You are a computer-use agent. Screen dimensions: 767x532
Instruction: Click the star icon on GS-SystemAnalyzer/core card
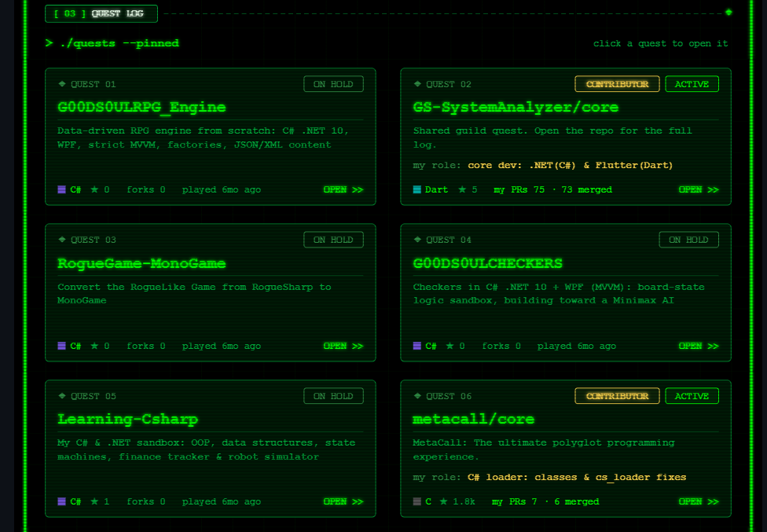coord(462,189)
